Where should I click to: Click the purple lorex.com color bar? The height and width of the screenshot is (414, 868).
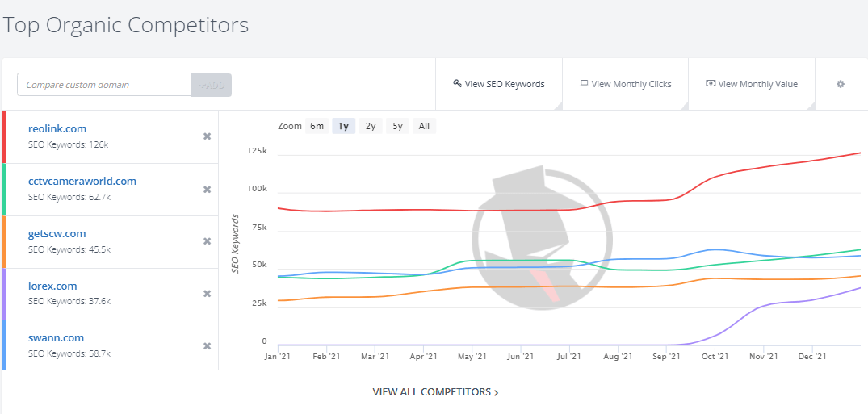(x=4, y=294)
